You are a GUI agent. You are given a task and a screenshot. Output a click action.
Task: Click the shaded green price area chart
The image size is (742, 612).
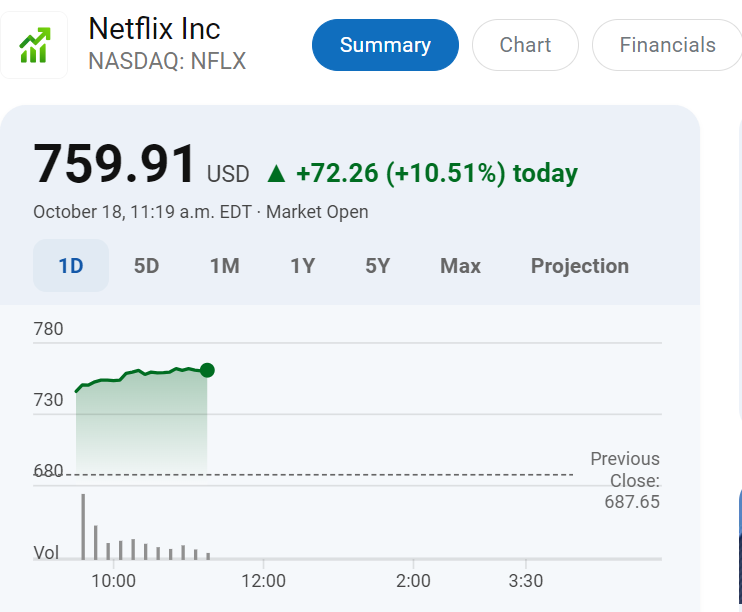coord(140,420)
